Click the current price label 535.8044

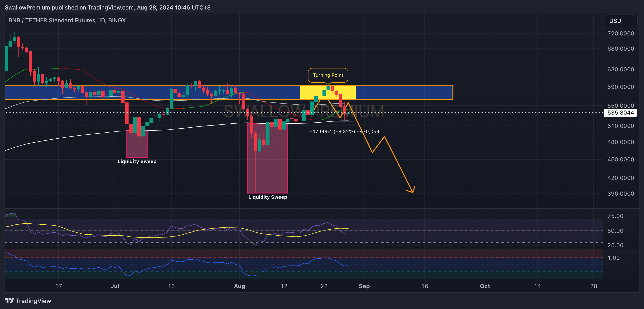click(x=620, y=113)
